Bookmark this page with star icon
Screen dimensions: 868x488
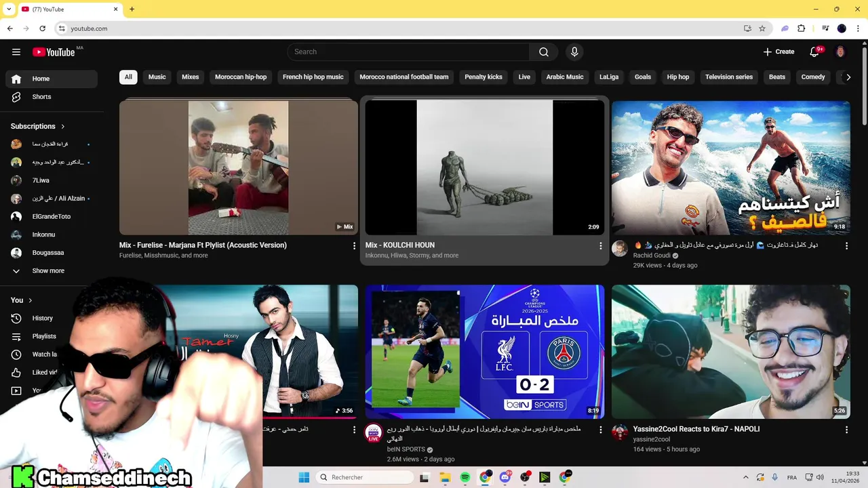coord(762,28)
